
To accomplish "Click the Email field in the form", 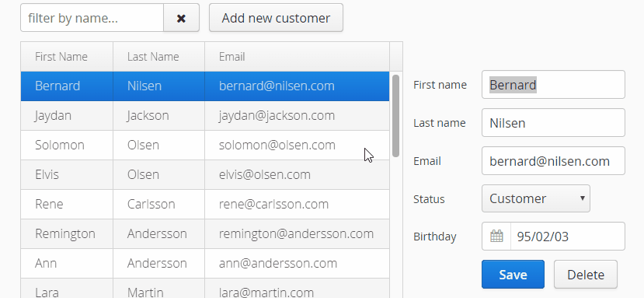I will [553, 160].
